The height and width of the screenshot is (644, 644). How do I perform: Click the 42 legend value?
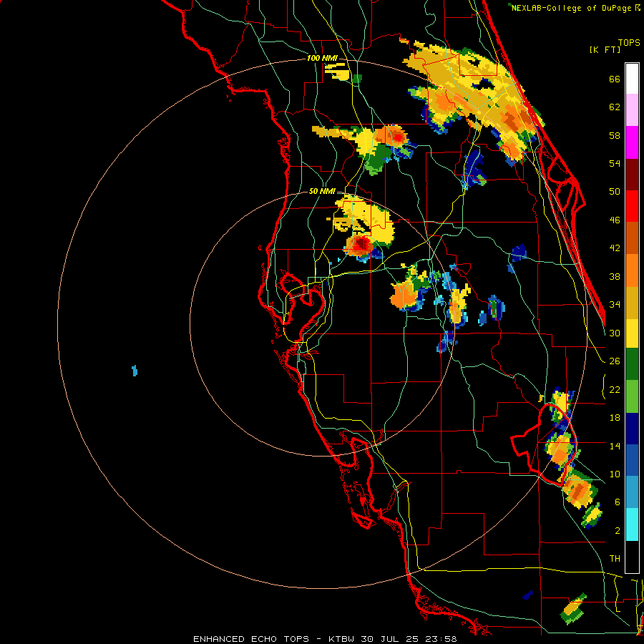[615, 248]
